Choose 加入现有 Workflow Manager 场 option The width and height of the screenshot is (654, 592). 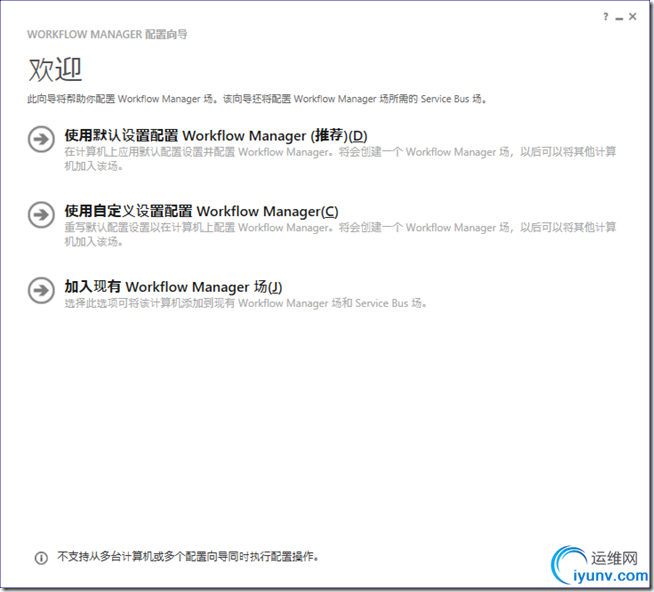tap(173, 287)
